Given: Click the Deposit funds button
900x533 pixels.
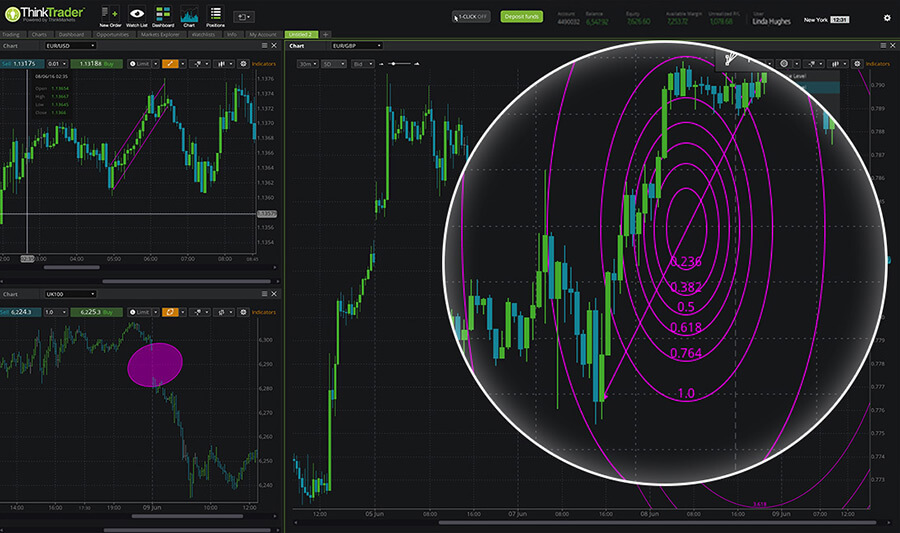Looking at the screenshot, I should [x=522, y=17].
